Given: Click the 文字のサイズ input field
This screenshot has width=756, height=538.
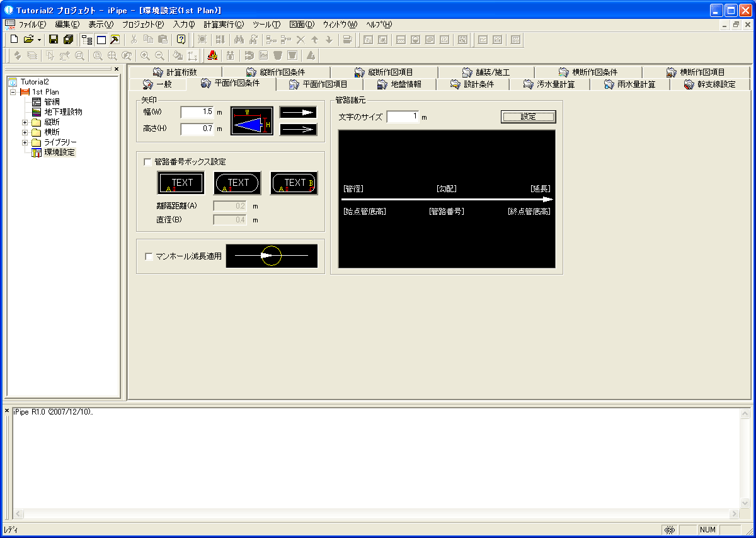Looking at the screenshot, I should point(403,117).
